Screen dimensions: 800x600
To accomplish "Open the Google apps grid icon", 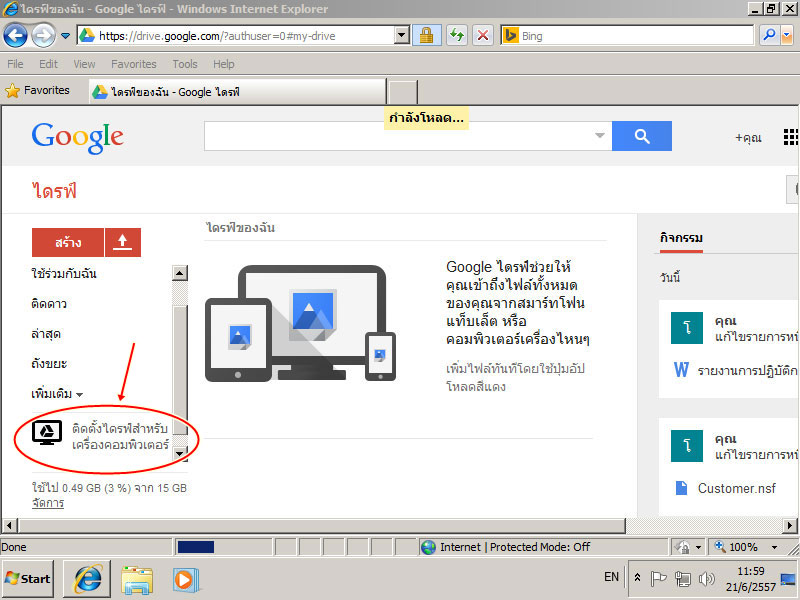I will [x=791, y=137].
